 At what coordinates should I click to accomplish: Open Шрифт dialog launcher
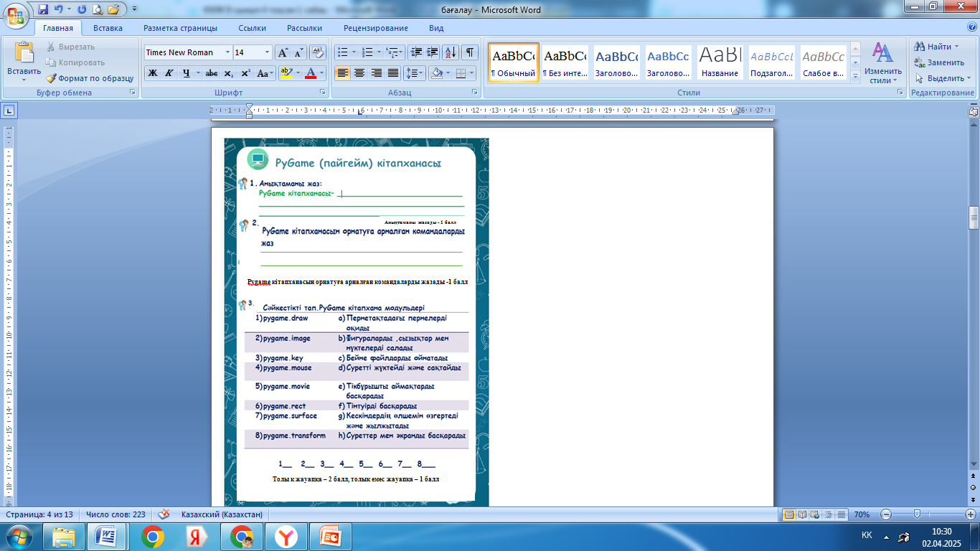(x=323, y=93)
